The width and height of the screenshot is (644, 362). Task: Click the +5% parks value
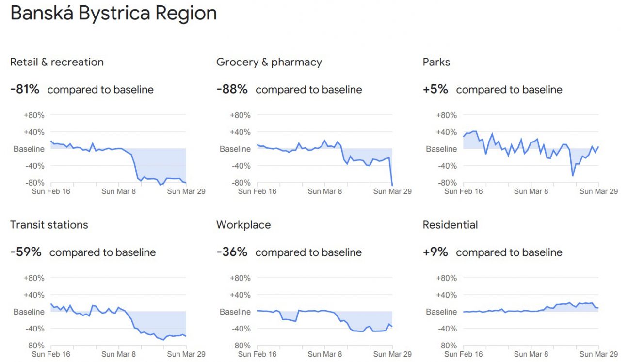435,89
